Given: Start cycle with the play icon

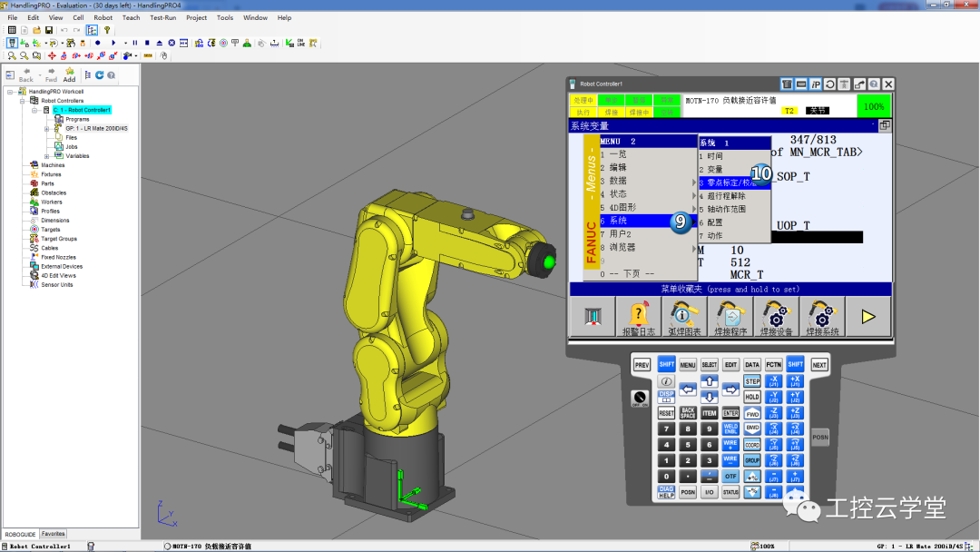Looking at the screenshot, I should 113,44.
